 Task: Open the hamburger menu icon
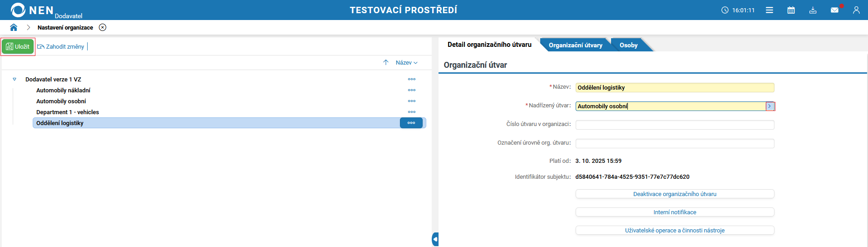(769, 10)
